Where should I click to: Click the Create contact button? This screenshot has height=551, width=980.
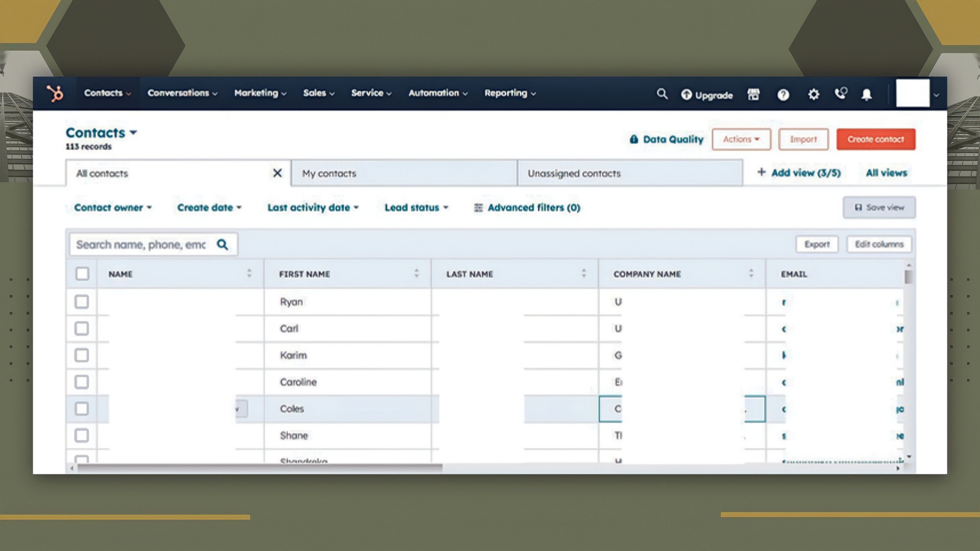click(x=875, y=139)
